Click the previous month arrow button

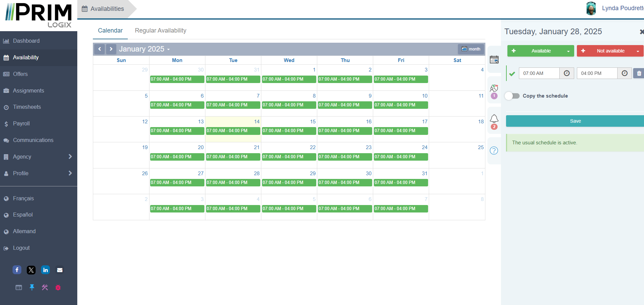coord(99,49)
